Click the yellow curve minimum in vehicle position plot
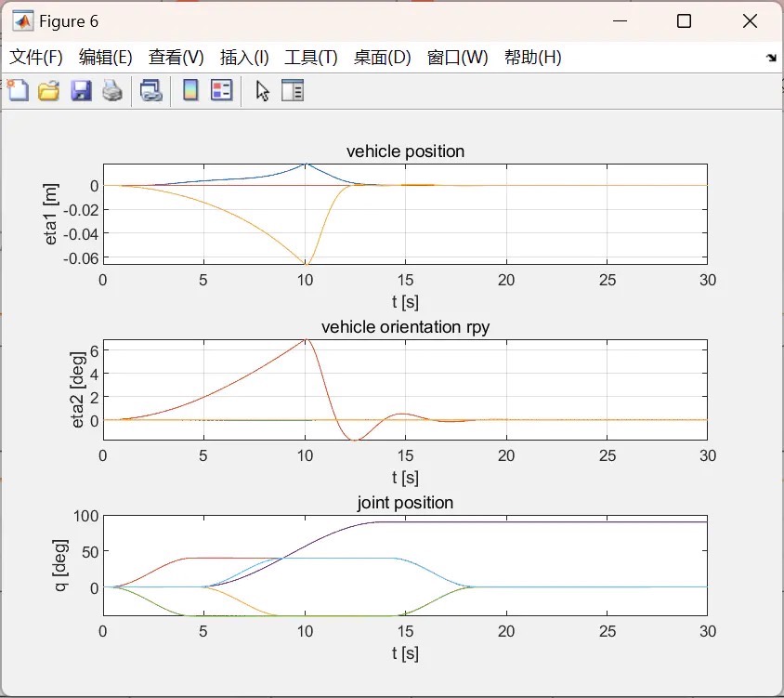The height and width of the screenshot is (698, 784). pos(306,263)
